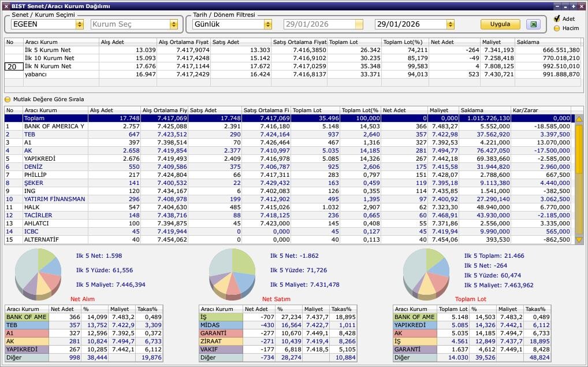Select the BANK OF AMERICA row
588x367 pixels.
[54, 126]
